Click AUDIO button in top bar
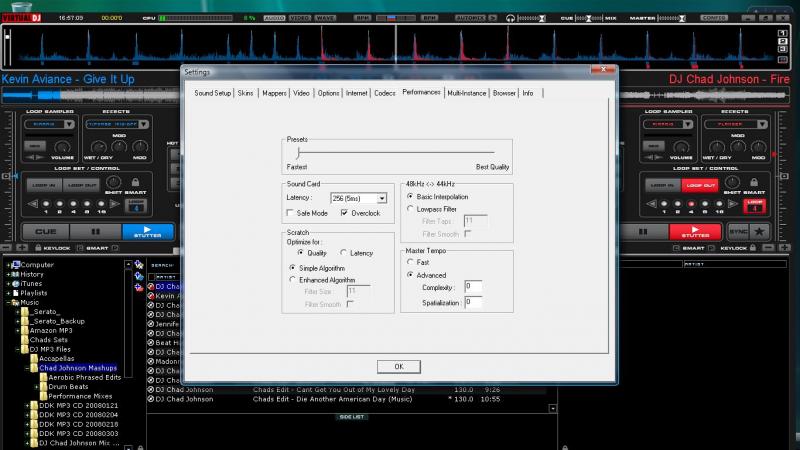 point(274,18)
